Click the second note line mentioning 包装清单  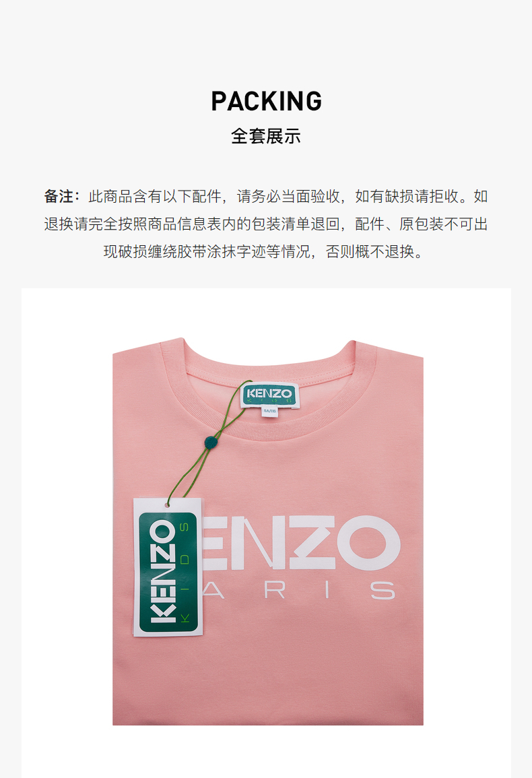pos(266,224)
